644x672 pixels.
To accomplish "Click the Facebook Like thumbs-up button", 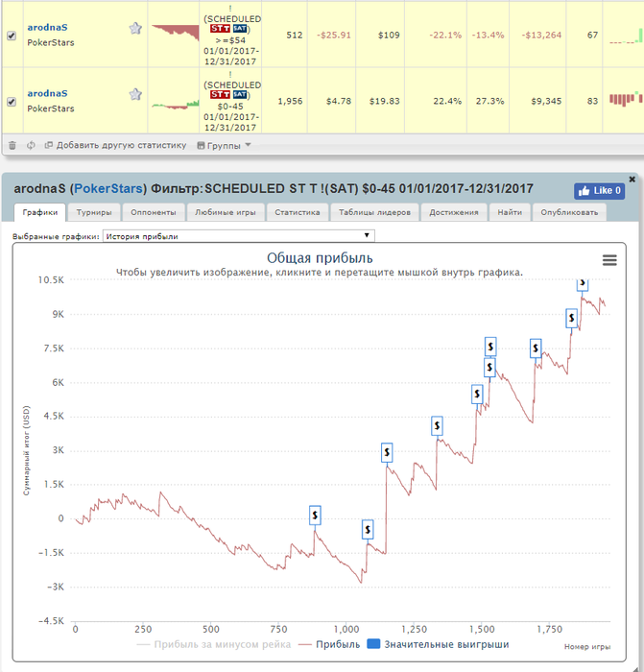I will pyautogui.click(x=599, y=191).
